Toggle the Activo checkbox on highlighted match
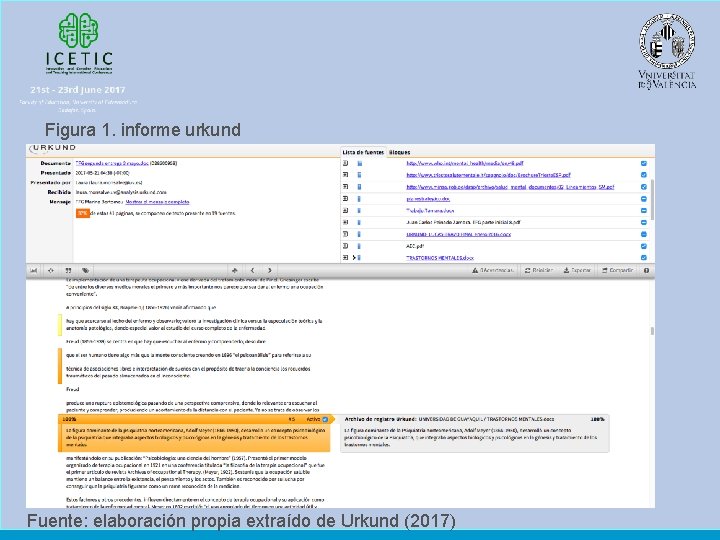This screenshot has width=720, height=540. point(325,419)
